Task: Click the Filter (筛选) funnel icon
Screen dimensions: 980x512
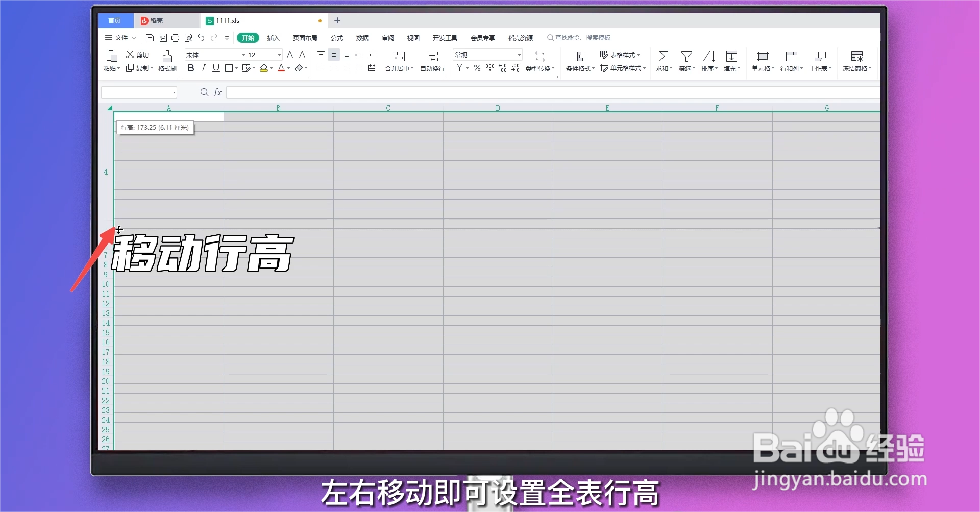Action: 687,56
